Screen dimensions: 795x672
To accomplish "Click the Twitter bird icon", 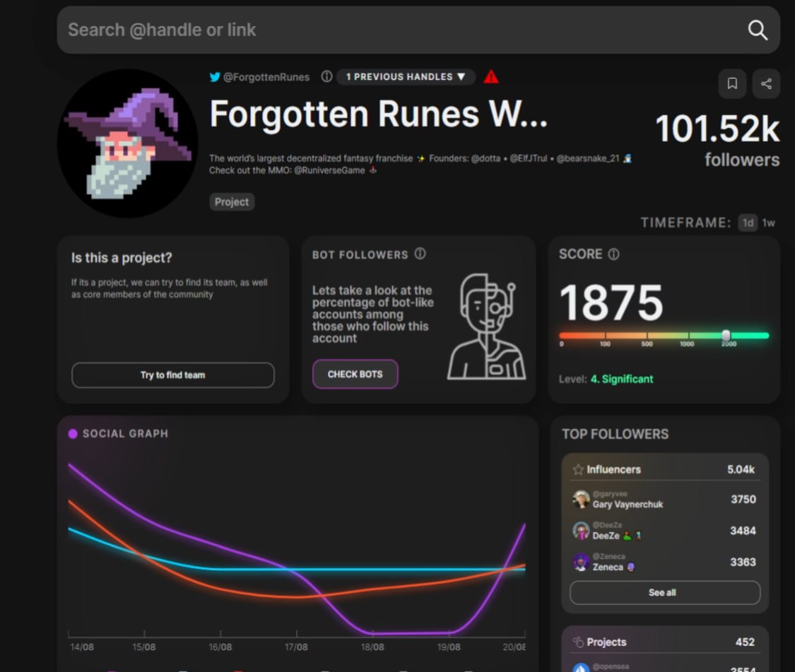I will pyautogui.click(x=215, y=76).
